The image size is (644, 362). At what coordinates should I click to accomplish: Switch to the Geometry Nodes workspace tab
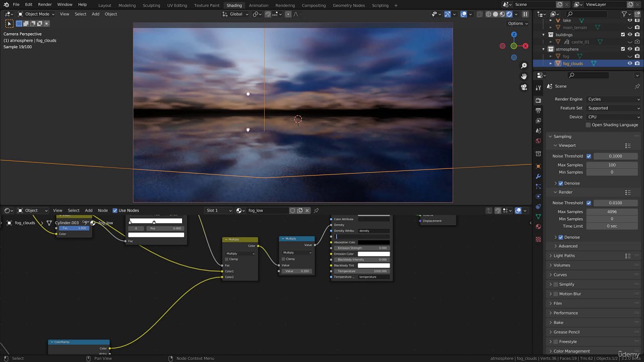[x=348, y=5]
